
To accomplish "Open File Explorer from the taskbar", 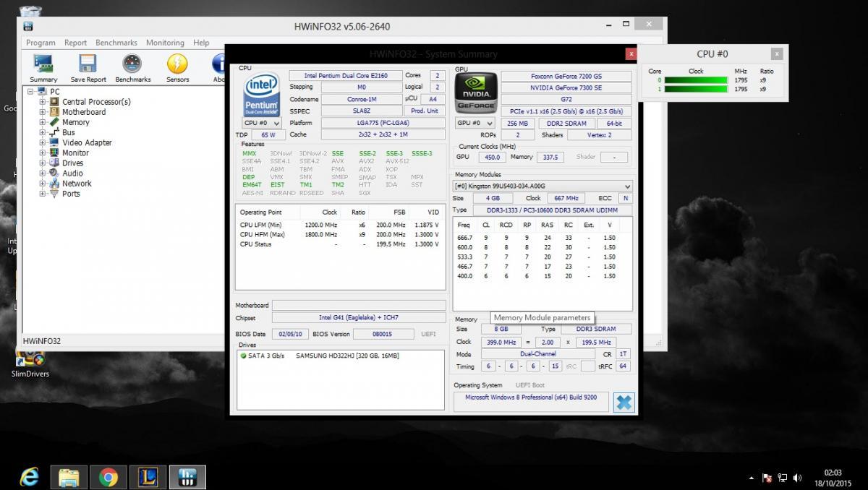I will coord(69,476).
